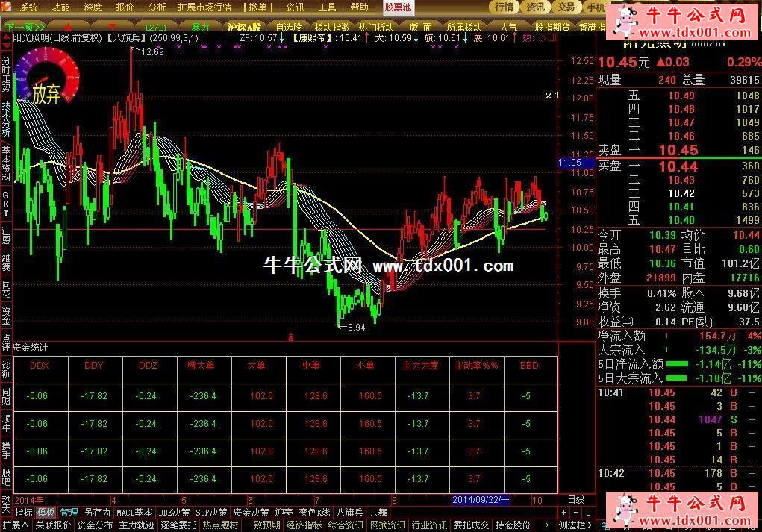Click the red down-arrow toolbar icon
The width and height of the screenshot is (762, 532).
pos(112,27)
